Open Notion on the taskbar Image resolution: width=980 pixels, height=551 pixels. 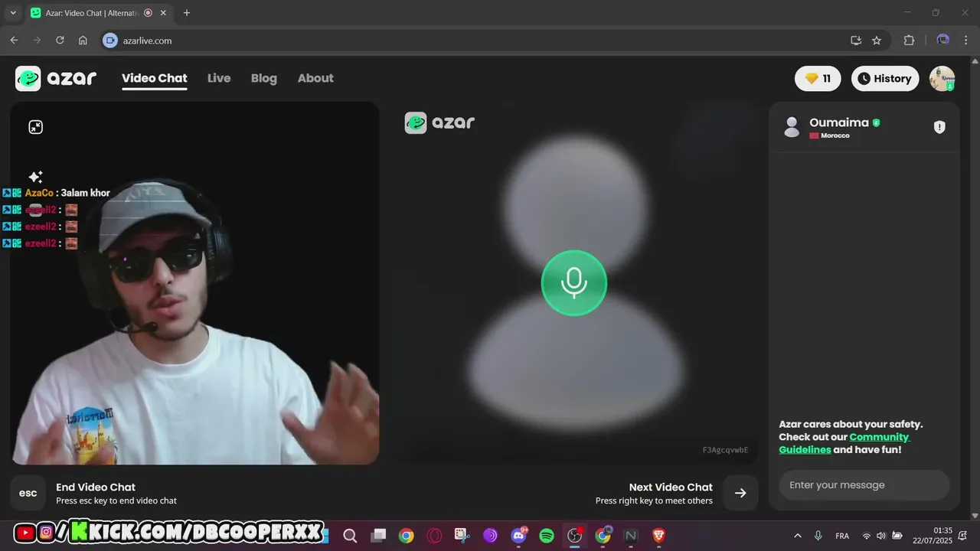click(631, 536)
